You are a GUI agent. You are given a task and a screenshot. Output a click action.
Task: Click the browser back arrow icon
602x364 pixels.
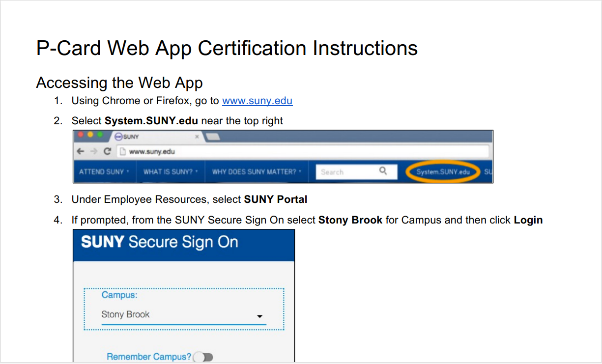coord(80,151)
